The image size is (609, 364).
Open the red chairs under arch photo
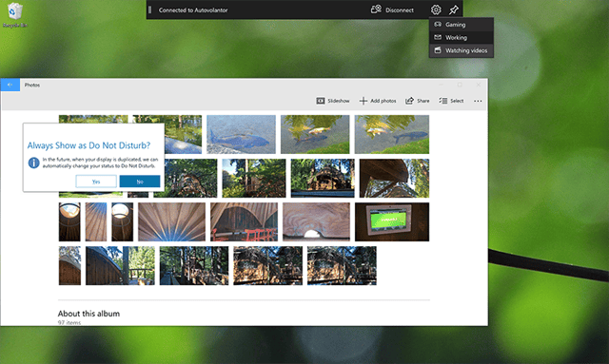coord(244,221)
